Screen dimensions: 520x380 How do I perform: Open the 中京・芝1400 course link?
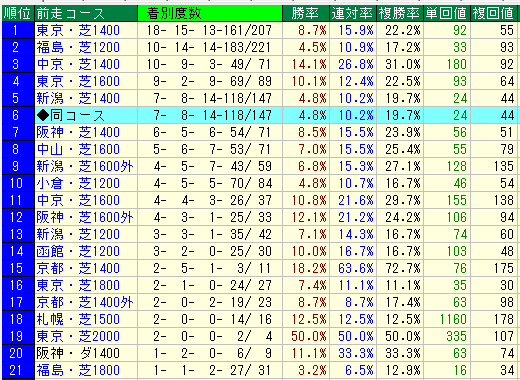pyautogui.click(x=78, y=64)
